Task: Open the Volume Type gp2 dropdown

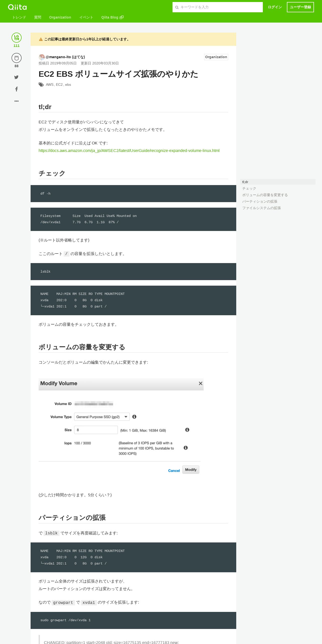Action: pos(102,417)
